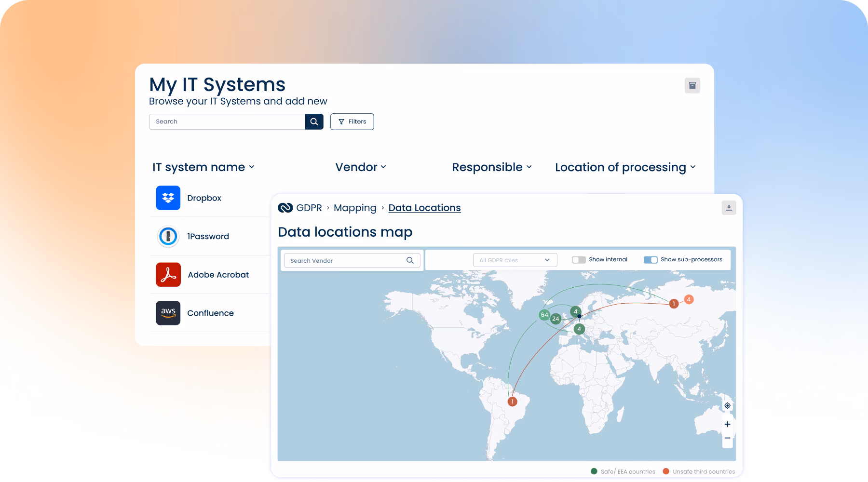This screenshot has height=482, width=868.
Task: Open the Data Locations breadcrumb link
Action: click(x=425, y=208)
